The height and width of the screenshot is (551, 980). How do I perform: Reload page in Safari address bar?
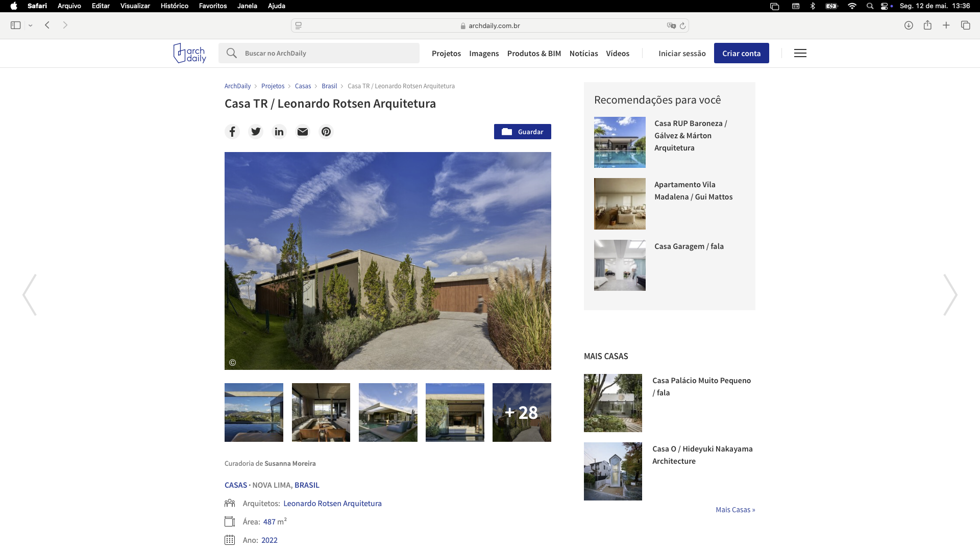682,26
